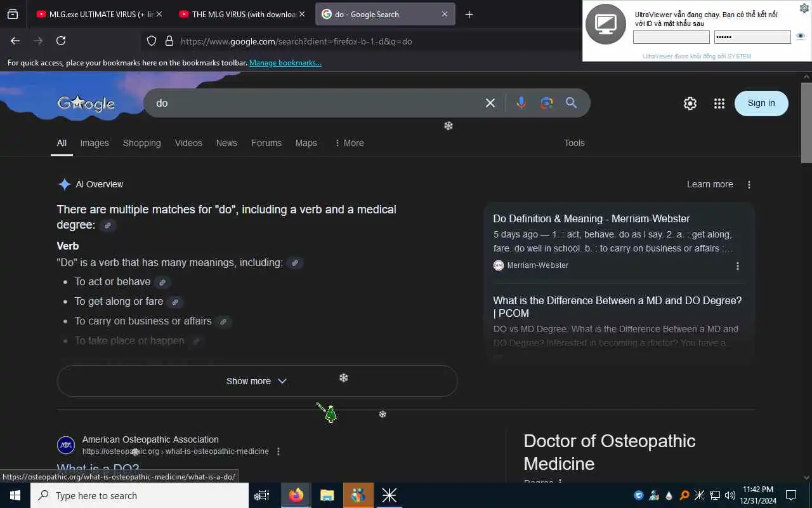This screenshot has width=812, height=508.
Task: Switch to News results tab
Action: point(226,143)
